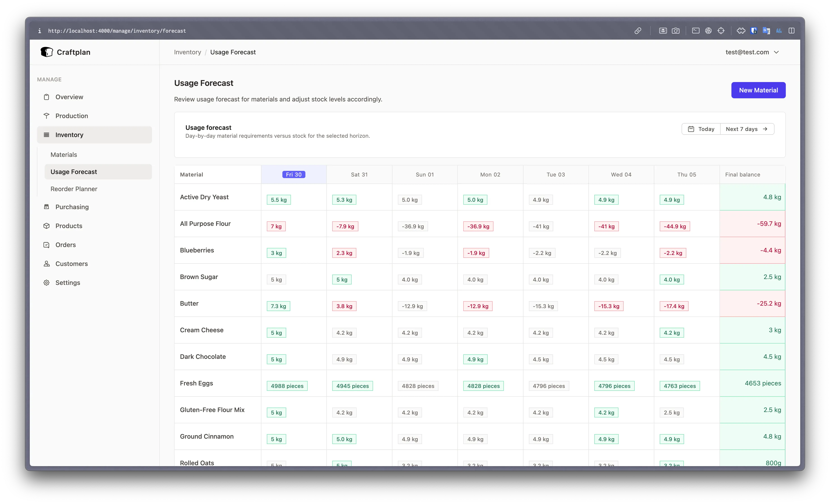Viewport: 830px width, 504px height.
Task: Open Purchasing via its sidebar icon
Action: [x=47, y=207]
